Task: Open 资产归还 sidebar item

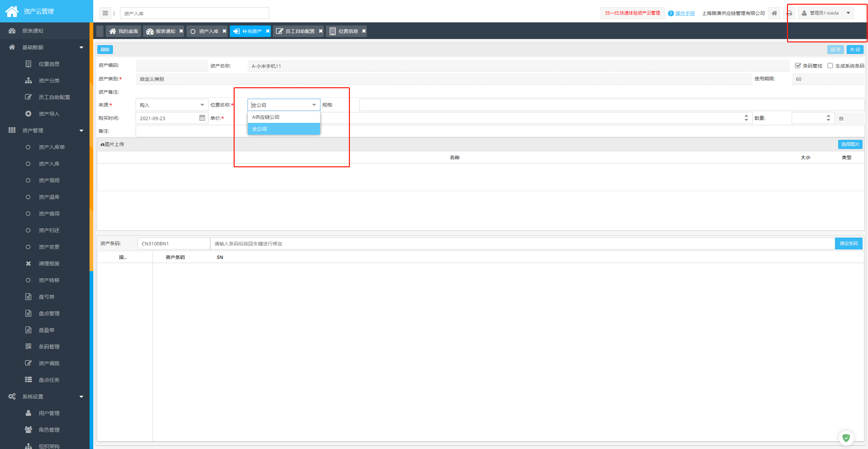Action: (x=44, y=230)
